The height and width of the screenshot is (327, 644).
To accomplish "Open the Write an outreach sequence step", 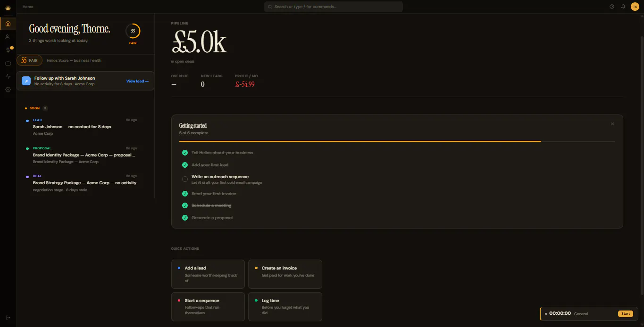I will 397,179.
